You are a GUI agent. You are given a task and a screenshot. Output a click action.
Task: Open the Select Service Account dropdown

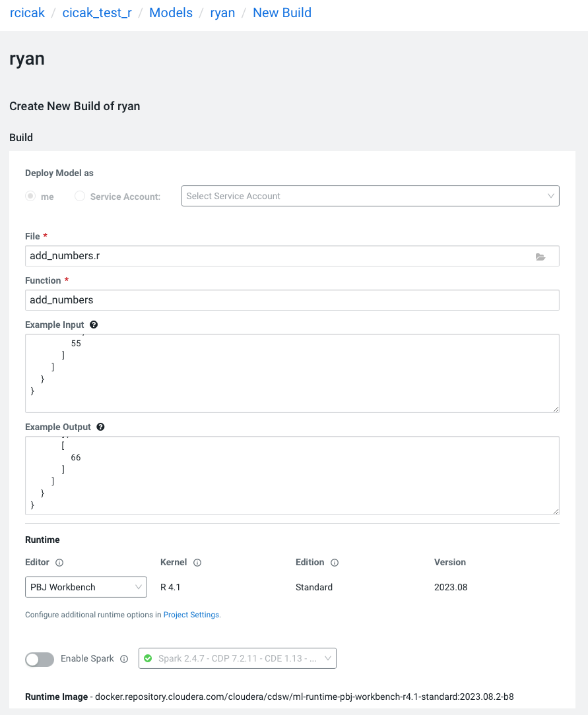(x=370, y=196)
